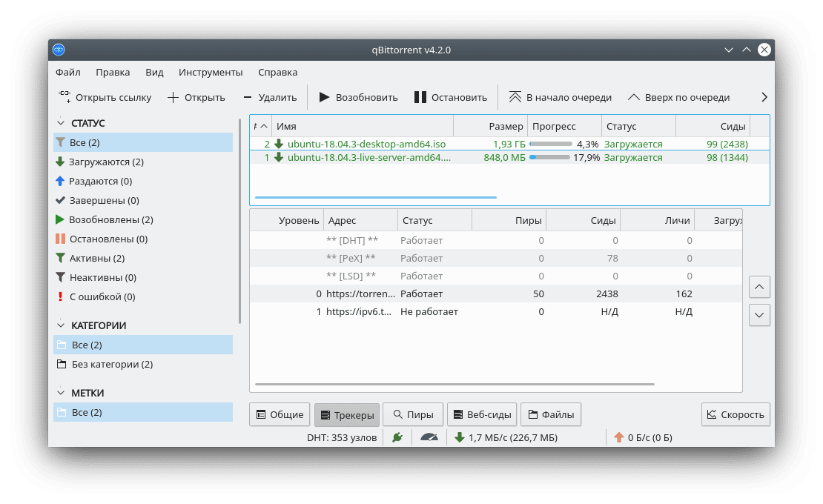The width and height of the screenshot is (823, 504).
Task: Open the Справка menu
Action: [x=277, y=73]
